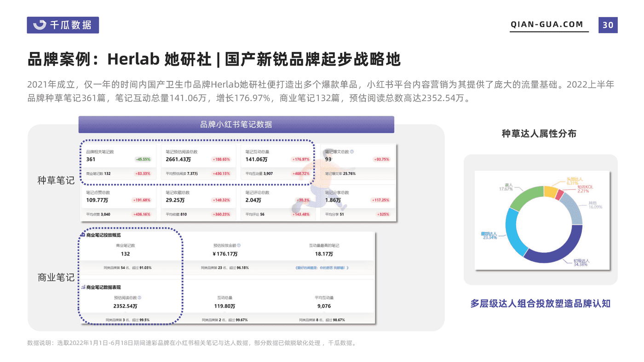Click the 品牌小红书笔记数据 banner

click(x=236, y=124)
